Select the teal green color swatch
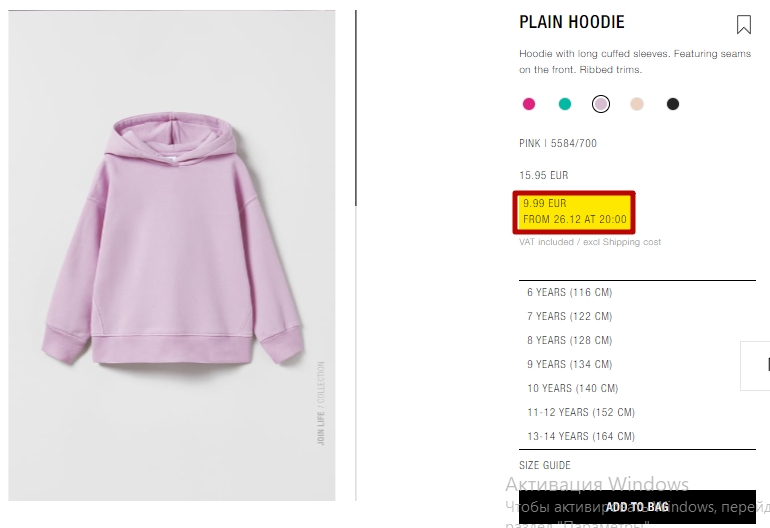 [x=565, y=104]
